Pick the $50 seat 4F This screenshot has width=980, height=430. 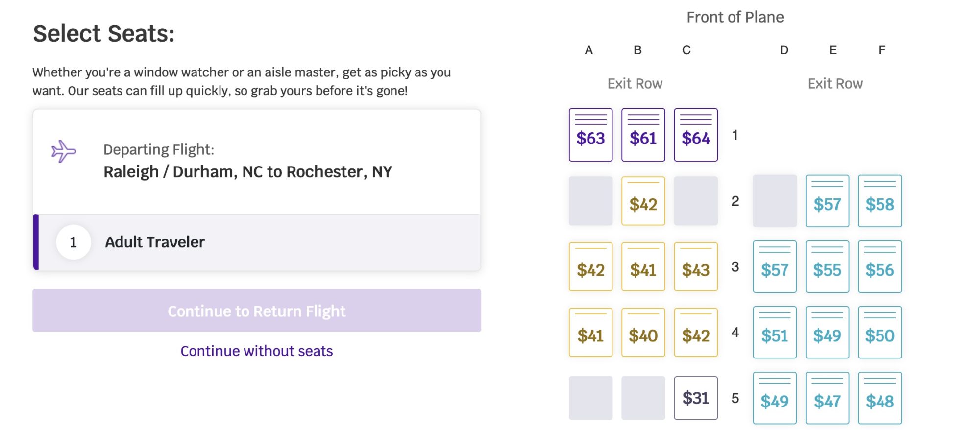click(880, 332)
